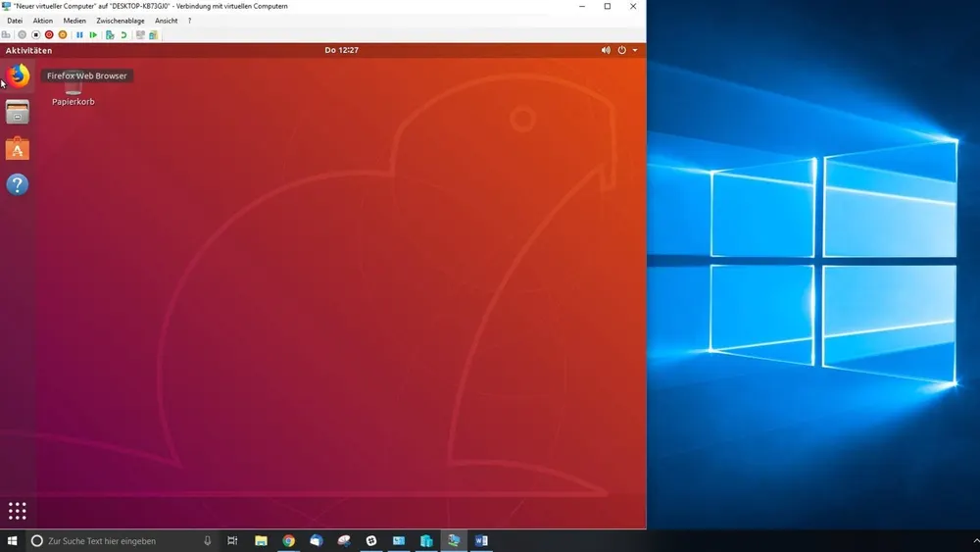Open the Files manager in the Ubuntu dock
The height and width of the screenshot is (552, 980).
[x=18, y=113]
